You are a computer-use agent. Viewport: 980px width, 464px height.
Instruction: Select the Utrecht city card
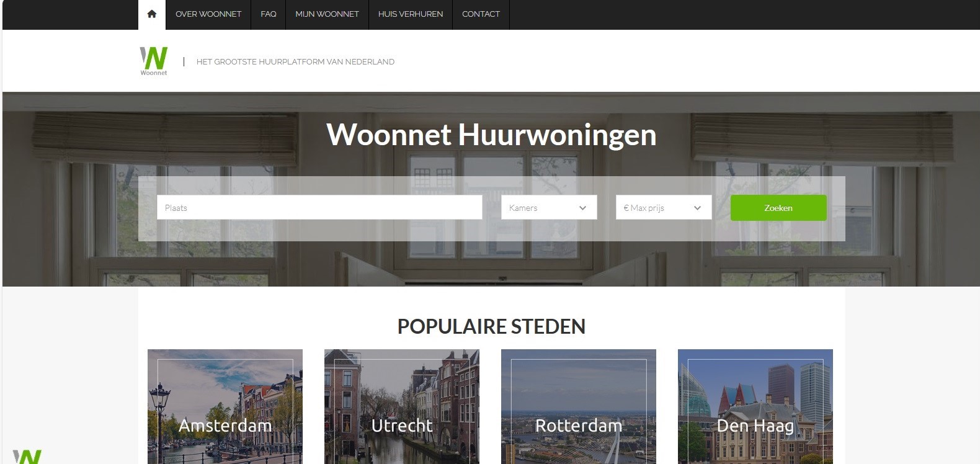click(402, 406)
